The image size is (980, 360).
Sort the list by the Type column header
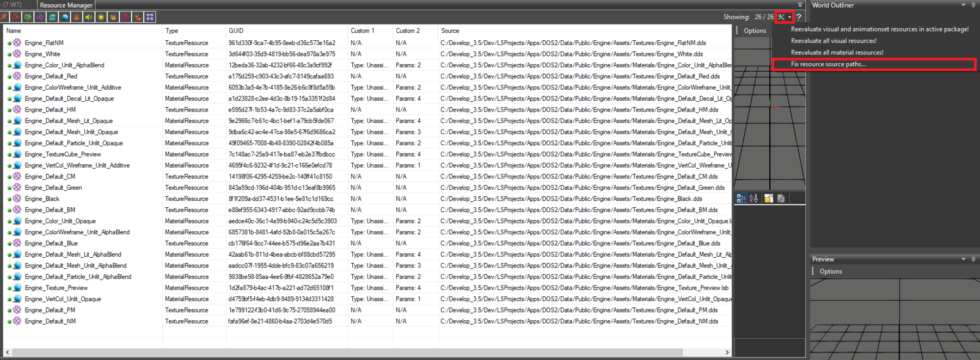171,31
